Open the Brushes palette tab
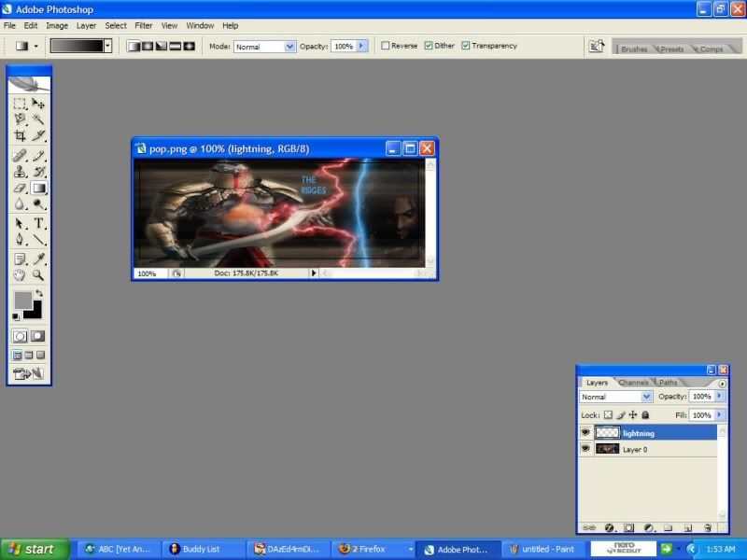 pos(634,49)
